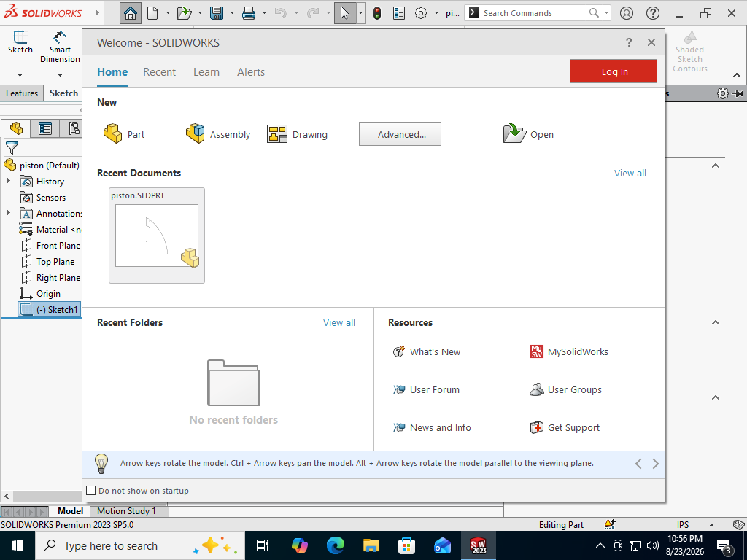Click the Home toolbar icon

[x=130, y=13]
